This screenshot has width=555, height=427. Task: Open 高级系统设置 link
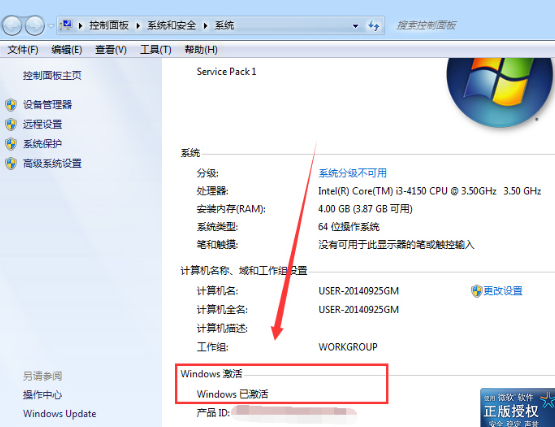52,164
